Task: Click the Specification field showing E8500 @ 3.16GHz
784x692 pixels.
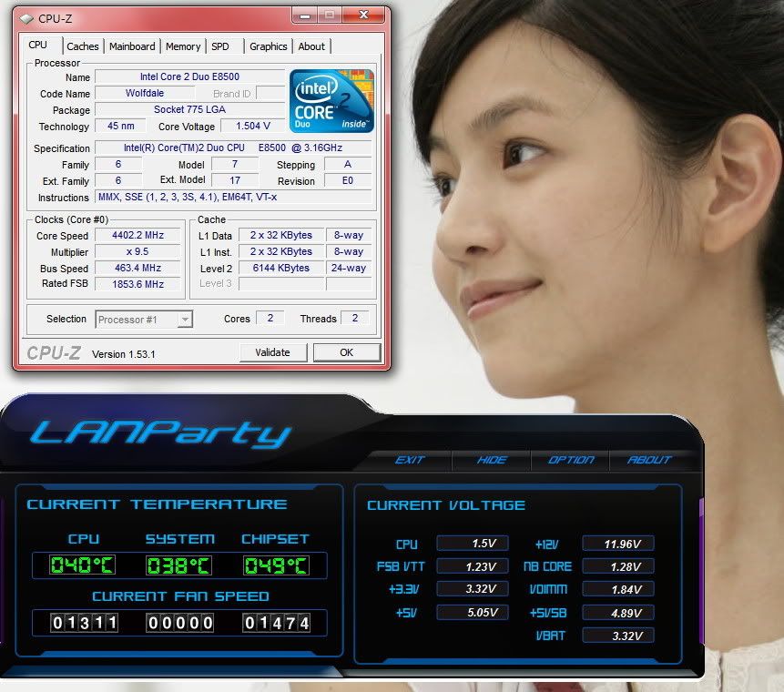Action: 233,148
